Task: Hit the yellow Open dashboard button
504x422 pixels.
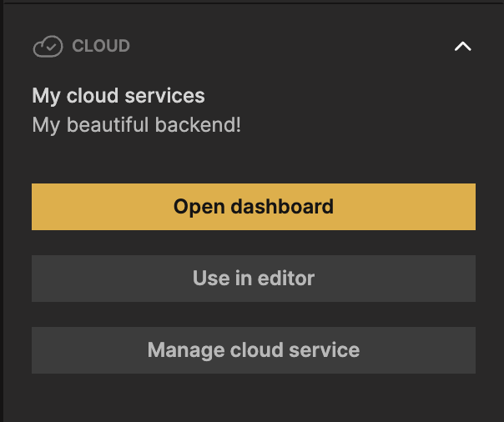Action: [x=253, y=207]
